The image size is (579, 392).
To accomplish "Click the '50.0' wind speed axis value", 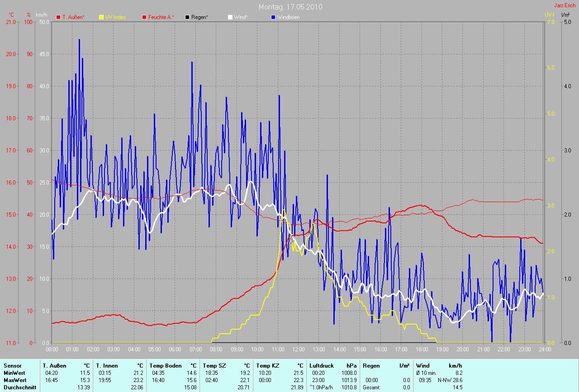I will (x=44, y=22).
